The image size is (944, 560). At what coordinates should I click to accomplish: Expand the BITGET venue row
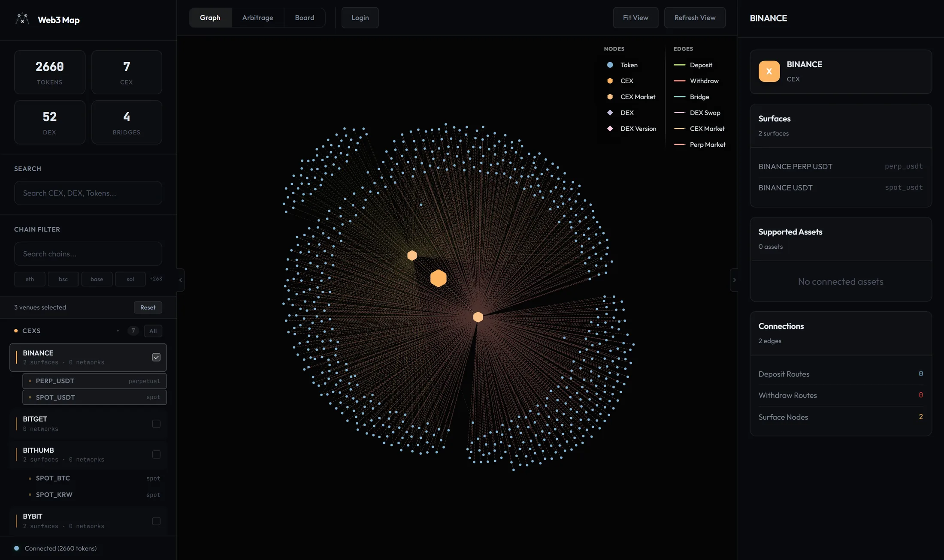tap(88, 424)
